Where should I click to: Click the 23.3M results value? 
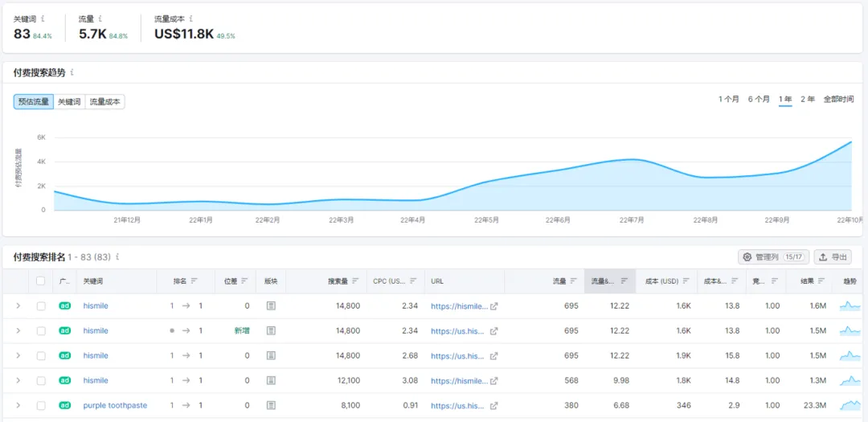coord(816,405)
